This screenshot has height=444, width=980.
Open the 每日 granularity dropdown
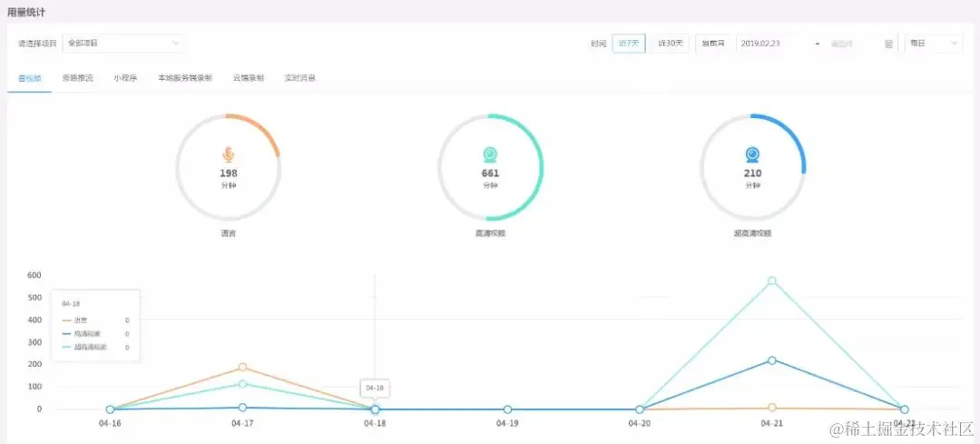934,44
